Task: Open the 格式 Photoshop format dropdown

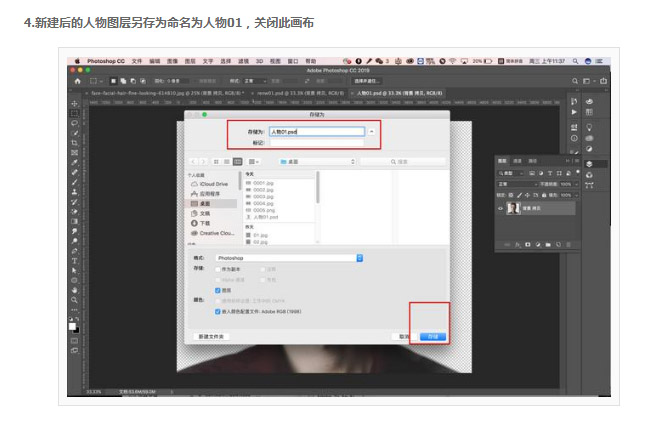Action: (x=289, y=258)
